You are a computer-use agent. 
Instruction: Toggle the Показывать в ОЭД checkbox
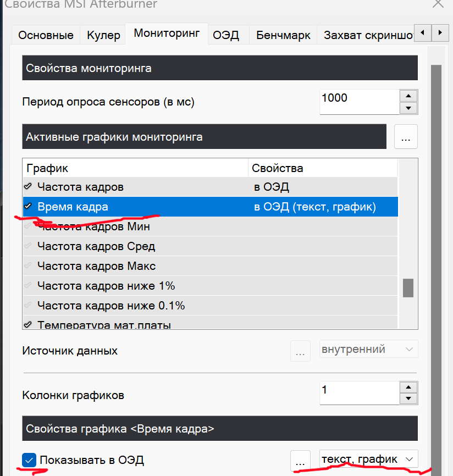coord(29,460)
